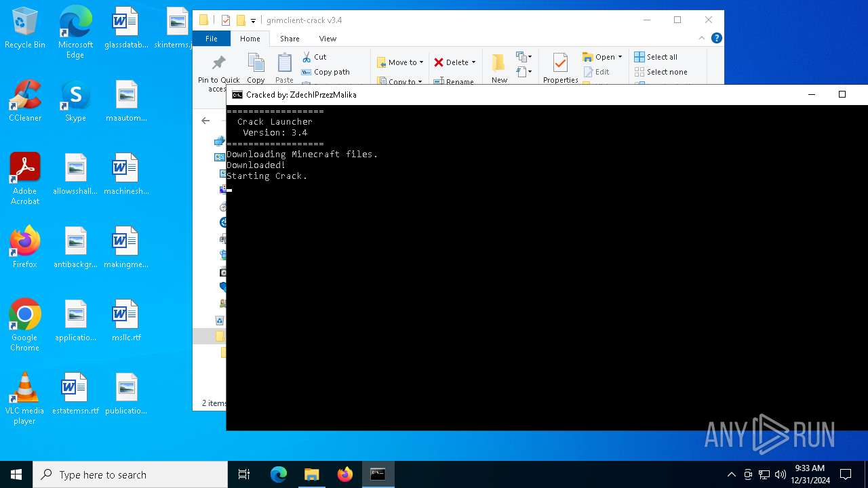
Task: Open estatemsn.rtf document on desktop
Action: (75, 394)
